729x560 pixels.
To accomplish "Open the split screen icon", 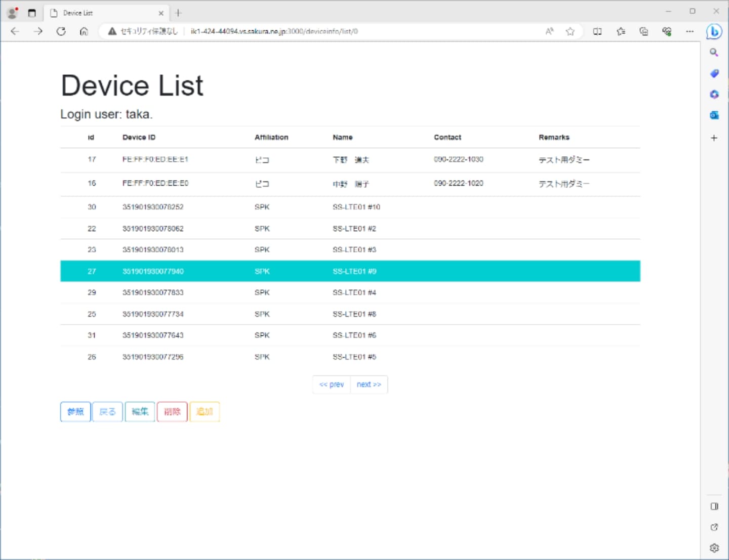I will 597,31.
